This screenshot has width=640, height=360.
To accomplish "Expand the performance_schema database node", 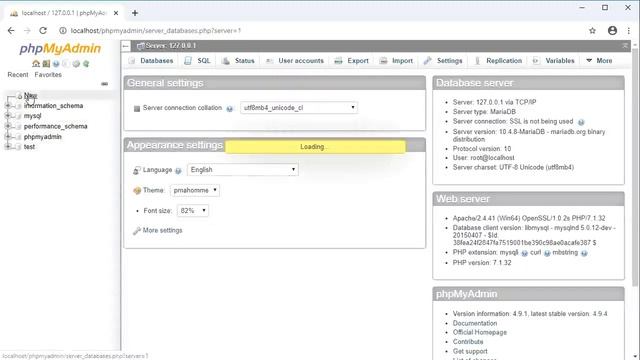I will click(x=7, y=126).
